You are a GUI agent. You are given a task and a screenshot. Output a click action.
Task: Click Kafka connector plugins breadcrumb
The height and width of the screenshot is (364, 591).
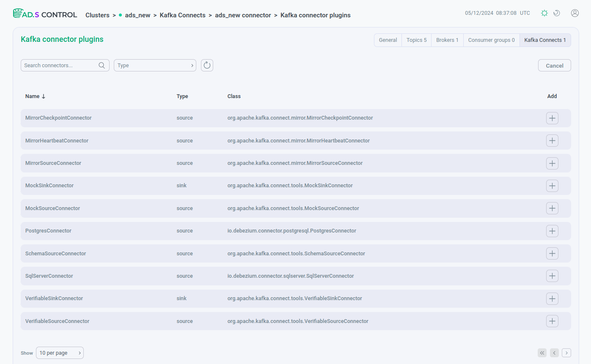[316, 15]
